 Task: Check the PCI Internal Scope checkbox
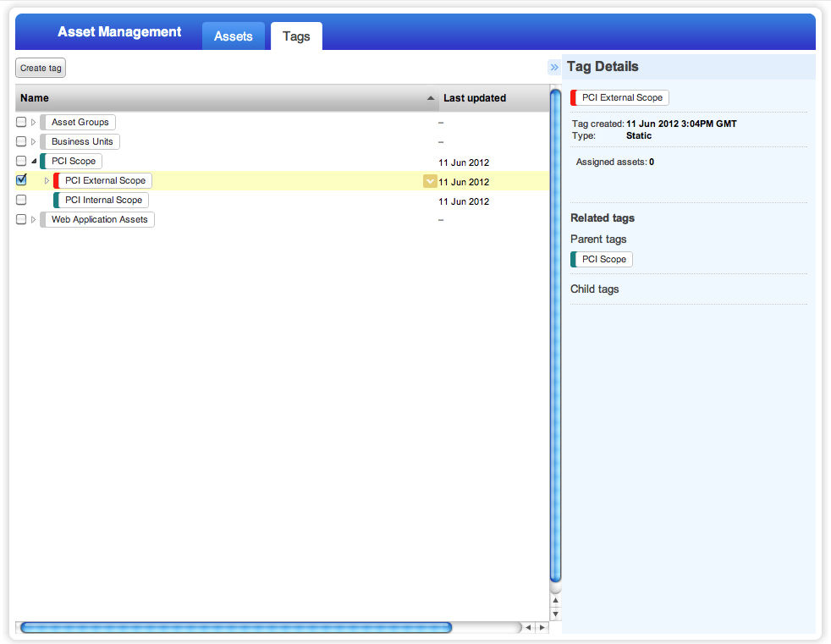coord(21,200)
